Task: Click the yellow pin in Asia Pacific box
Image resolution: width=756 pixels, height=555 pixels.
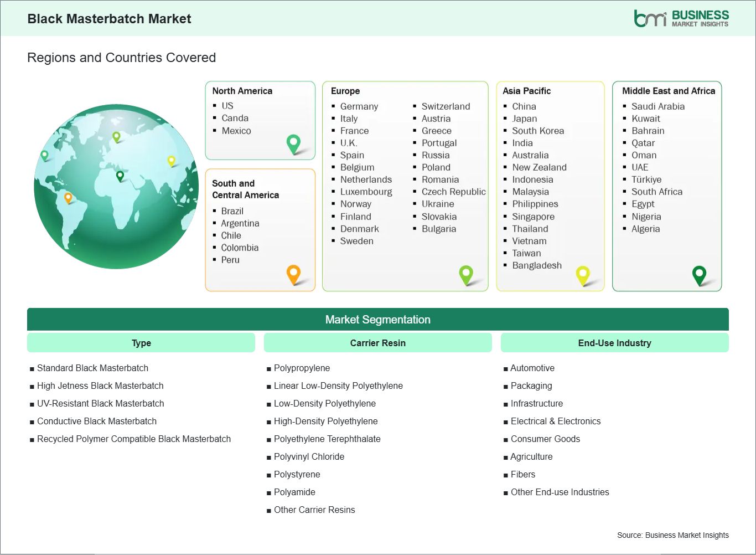Action: point(583,274)
